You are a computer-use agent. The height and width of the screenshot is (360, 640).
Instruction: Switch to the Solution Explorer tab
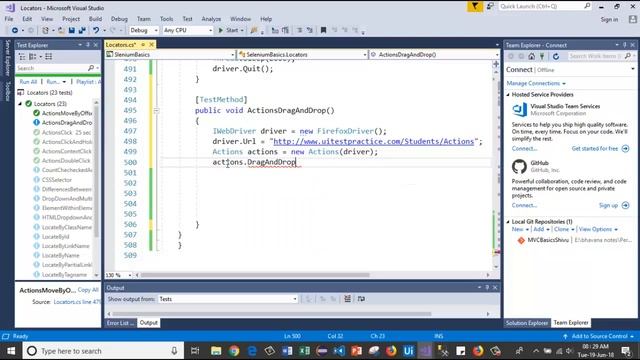tap(527, 323)
